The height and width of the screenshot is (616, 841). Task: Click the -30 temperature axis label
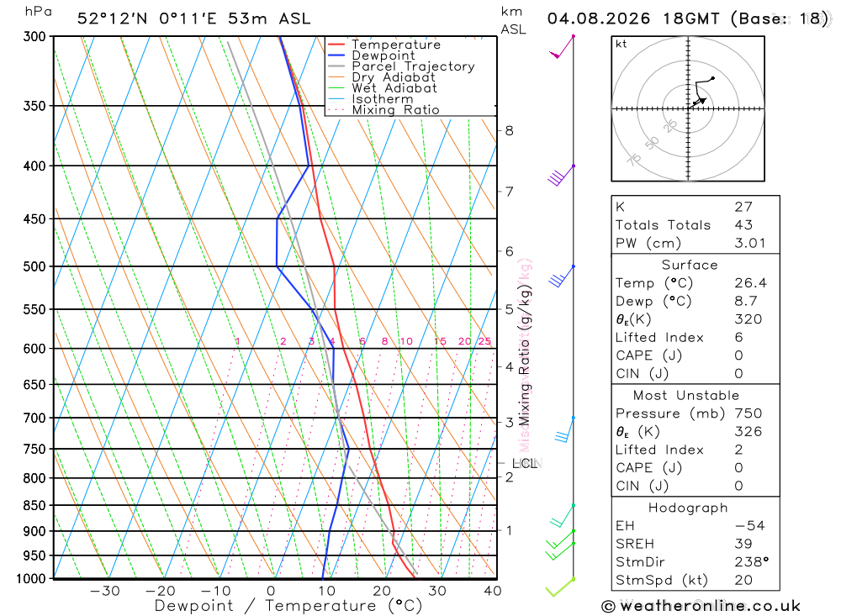point(105,592)
